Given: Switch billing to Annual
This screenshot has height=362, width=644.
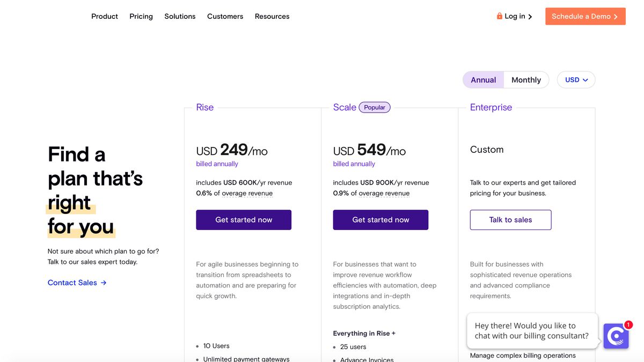Looking at the screenshot, I should [x=483, y=80].
